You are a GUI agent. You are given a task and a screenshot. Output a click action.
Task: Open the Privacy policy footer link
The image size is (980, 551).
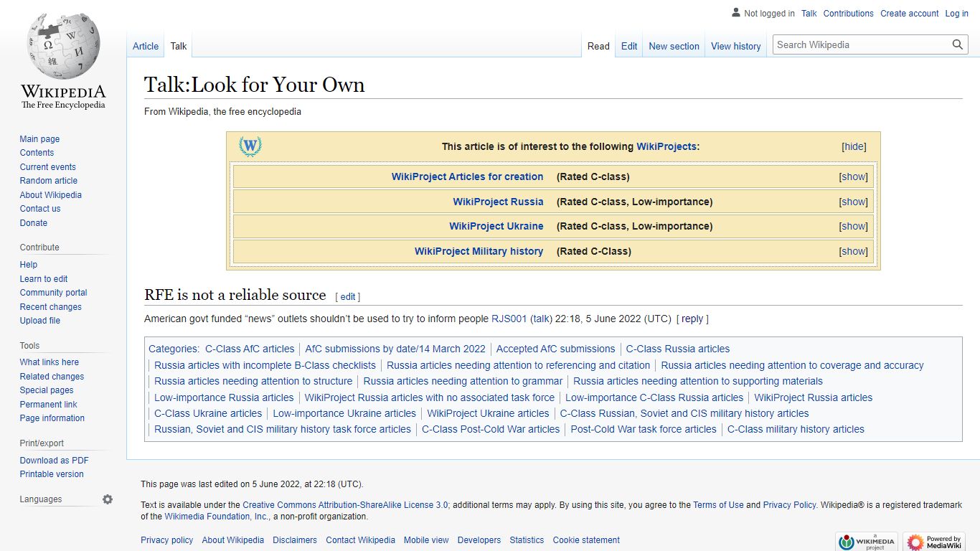[x=166, y=540]
